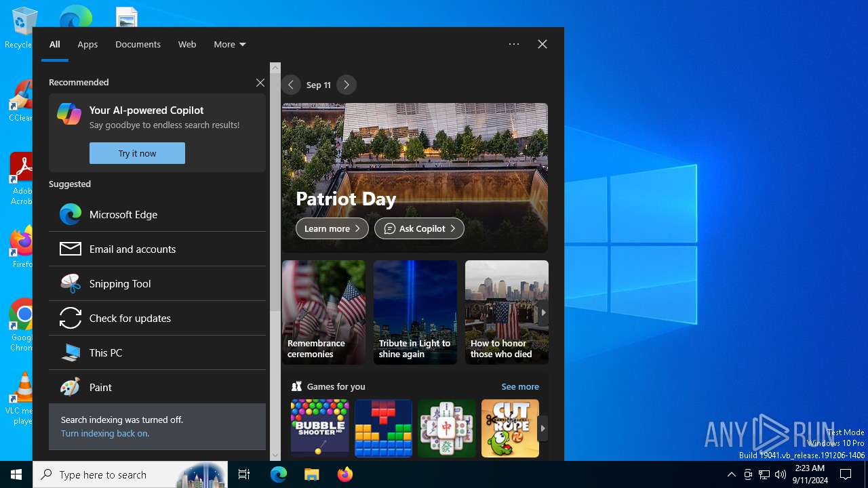Click Try it now Copilot button
This screenshot has width=868, height=488.
click(x=137, y=153)
